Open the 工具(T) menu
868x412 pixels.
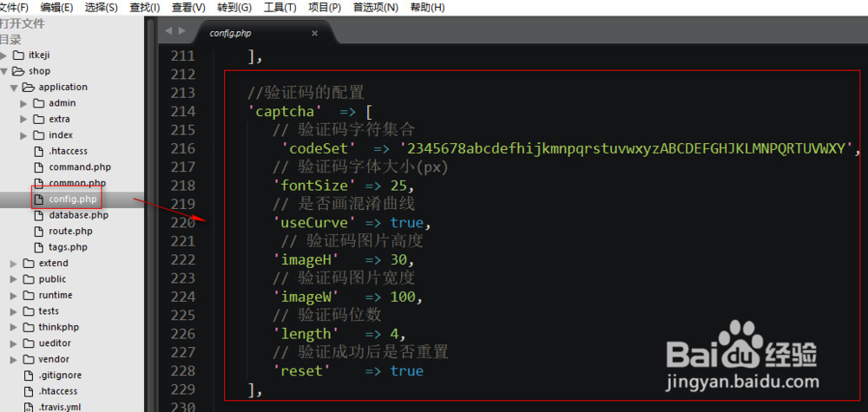pyautogui.click(x=279, y=8)
